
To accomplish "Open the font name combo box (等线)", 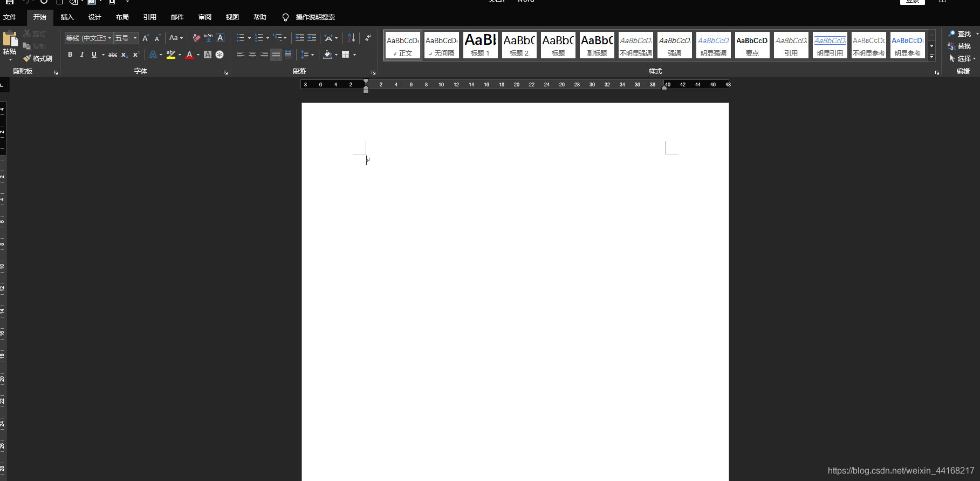I will point(88,38).
